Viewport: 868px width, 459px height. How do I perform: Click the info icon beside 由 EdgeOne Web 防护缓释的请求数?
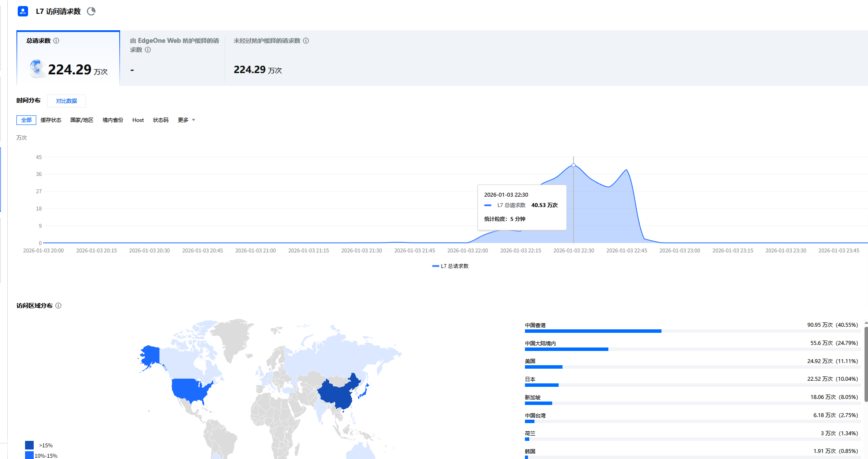147,50
